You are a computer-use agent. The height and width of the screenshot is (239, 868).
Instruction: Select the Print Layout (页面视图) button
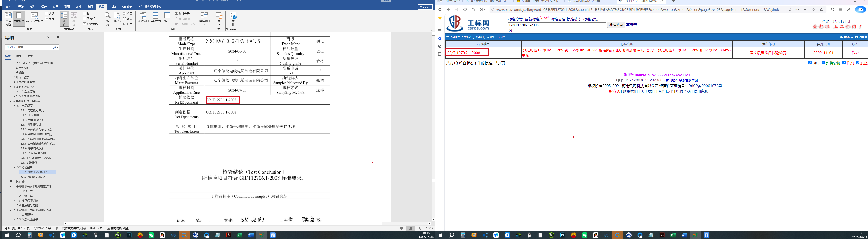(19, 19)
